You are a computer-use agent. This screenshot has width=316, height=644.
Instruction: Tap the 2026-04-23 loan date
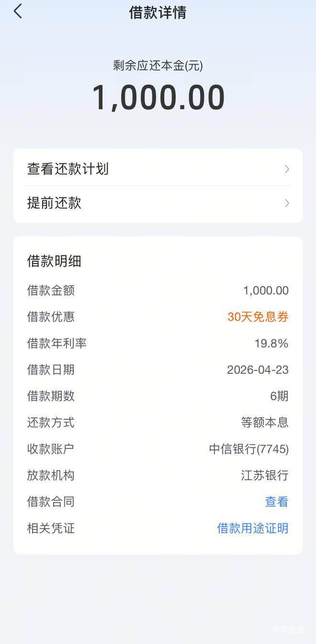(258, 369)
